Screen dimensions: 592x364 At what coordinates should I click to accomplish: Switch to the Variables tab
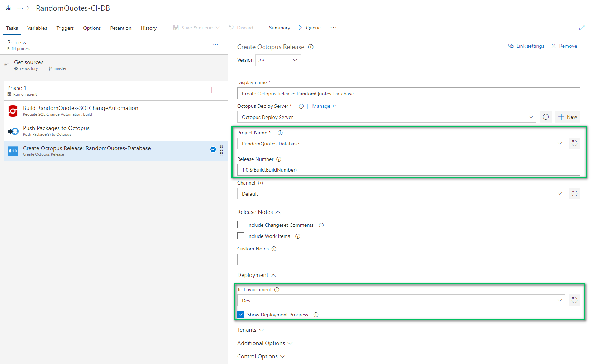coord(37,28)
